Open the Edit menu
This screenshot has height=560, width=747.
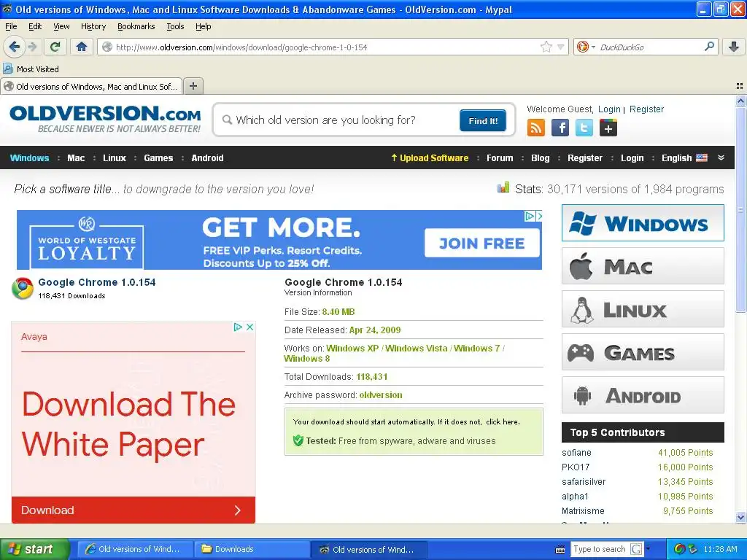pos(35,26)
